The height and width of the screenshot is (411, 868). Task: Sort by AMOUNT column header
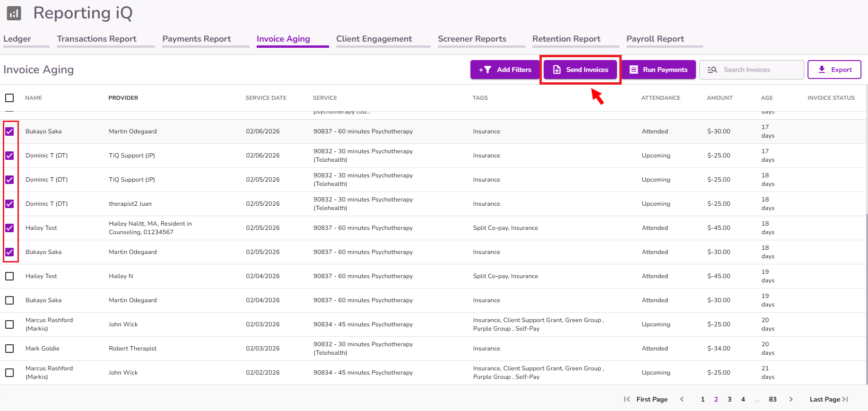pyautogui.click(x=720, y=98)
